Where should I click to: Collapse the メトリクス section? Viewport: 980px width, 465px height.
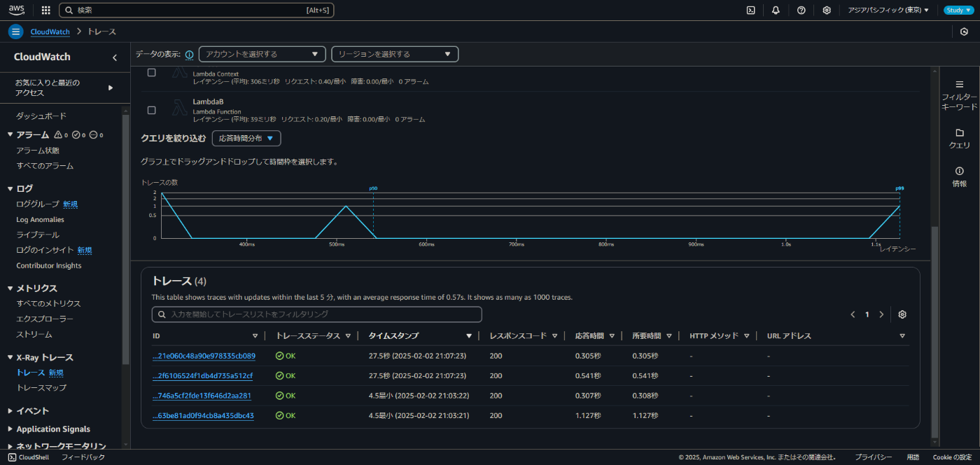10,288
